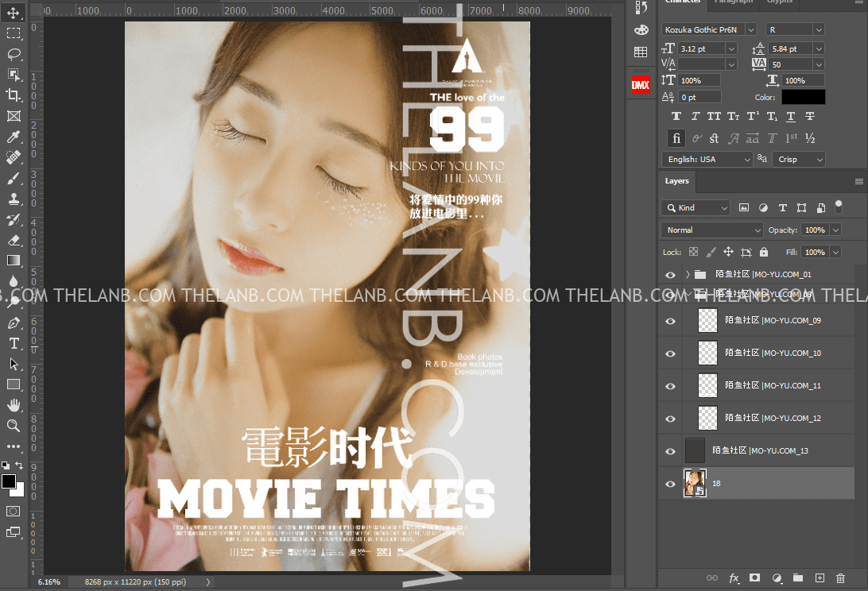This screenshot has height=591, width=868.
Task: Open the black text Color swatch
Action: [x=803, y=97]
